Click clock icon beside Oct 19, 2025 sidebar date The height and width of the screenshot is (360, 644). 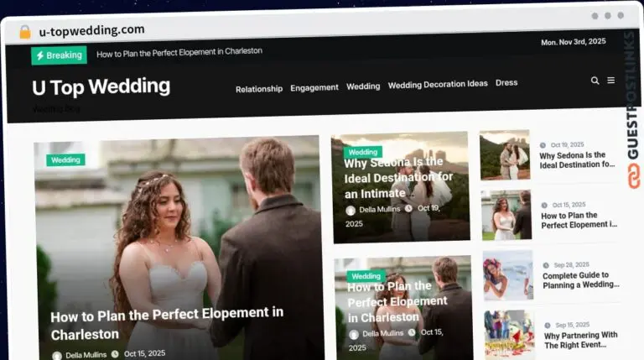tap(543, 145)
